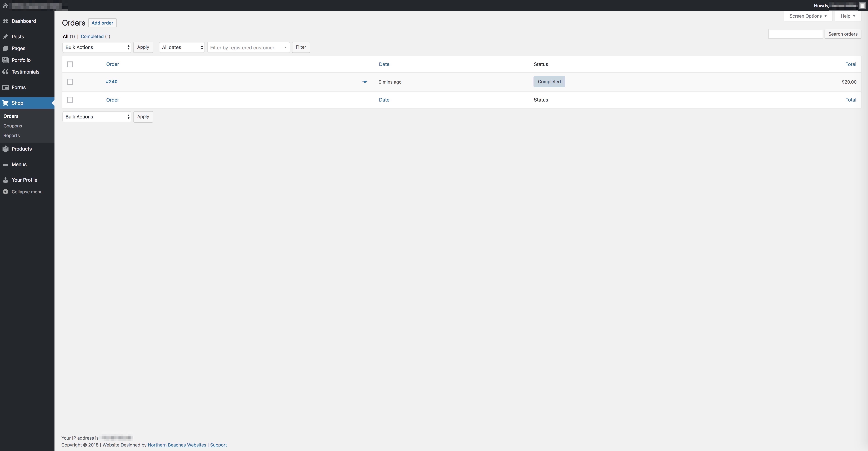Image resolution: width=868 pixels, height=451 pixels.
Task: Click the Testimonials quote icon
Action: click(x=5, y=72)
